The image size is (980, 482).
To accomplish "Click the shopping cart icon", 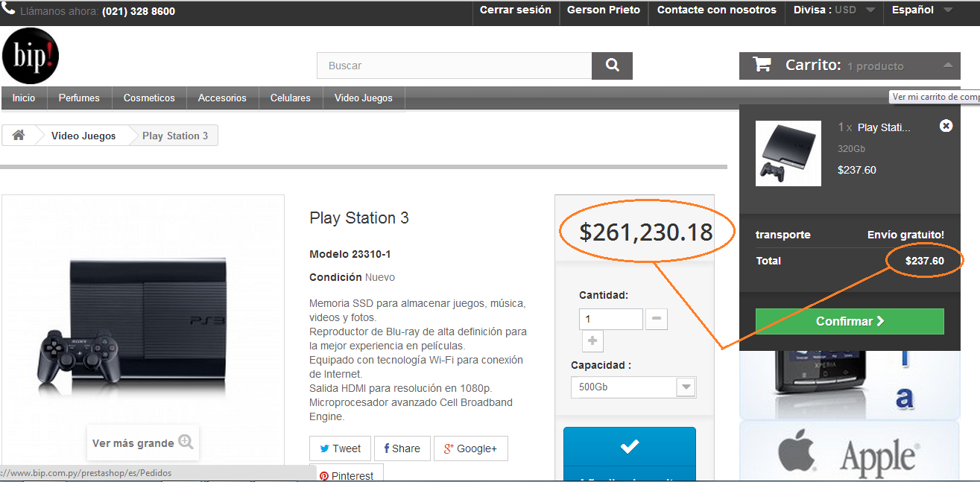I will [762, 65].
